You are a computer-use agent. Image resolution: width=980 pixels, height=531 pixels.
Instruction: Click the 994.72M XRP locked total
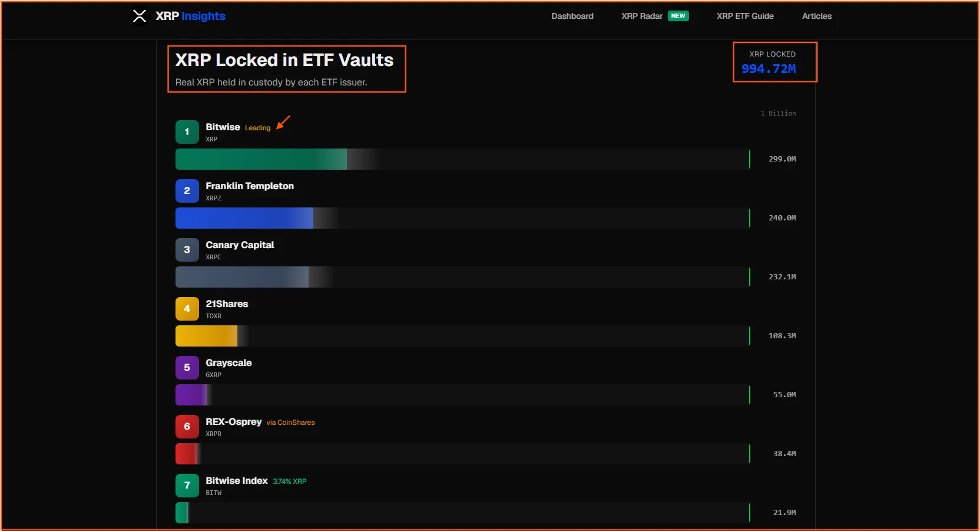click(769, 69)
